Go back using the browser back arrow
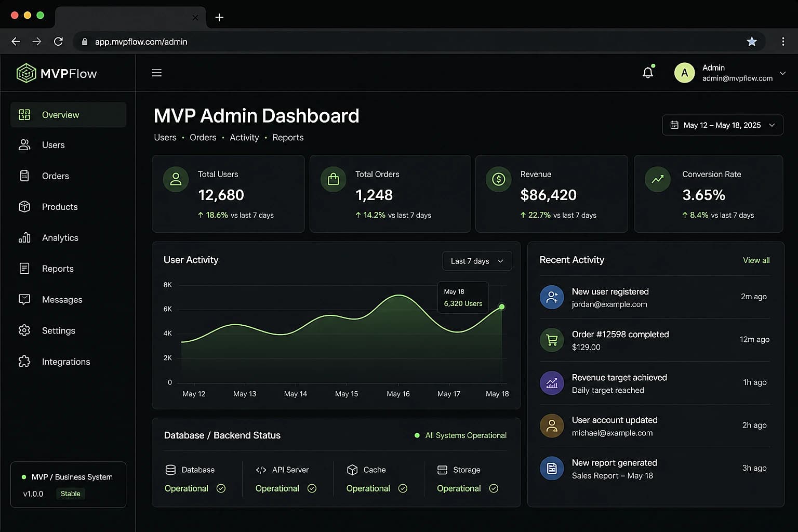798x532 pixels. [x=16, y=42]
